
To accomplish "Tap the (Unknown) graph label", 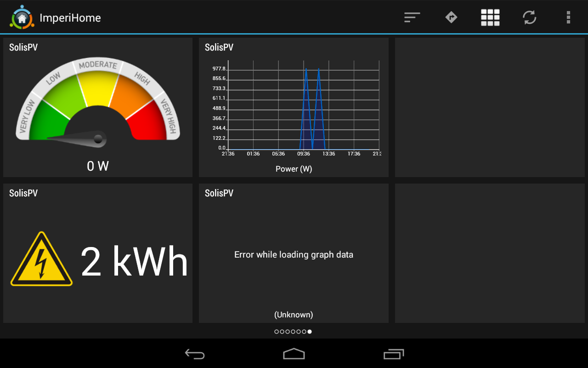I will pos(294,315).
